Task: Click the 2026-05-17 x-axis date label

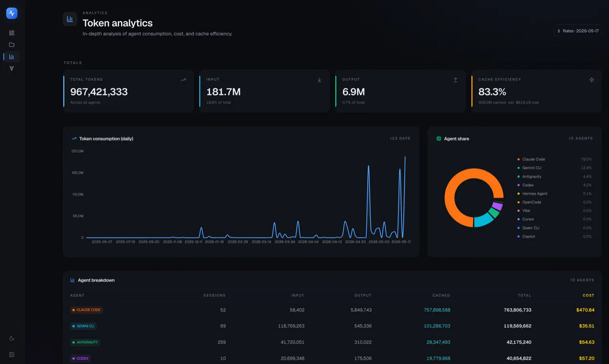Action: coord(401,242)
